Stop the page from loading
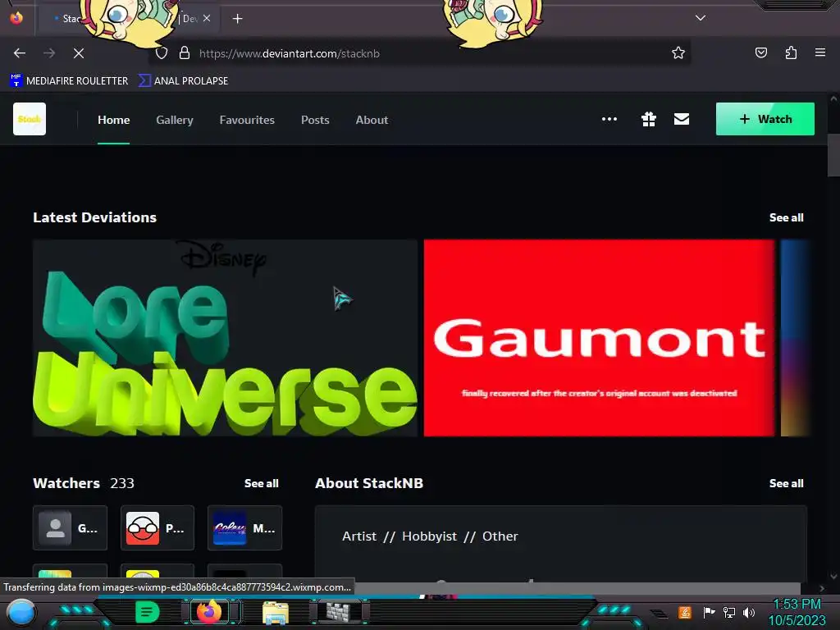The width and height of the screenshot is (840, 630). tap(79, 53)
